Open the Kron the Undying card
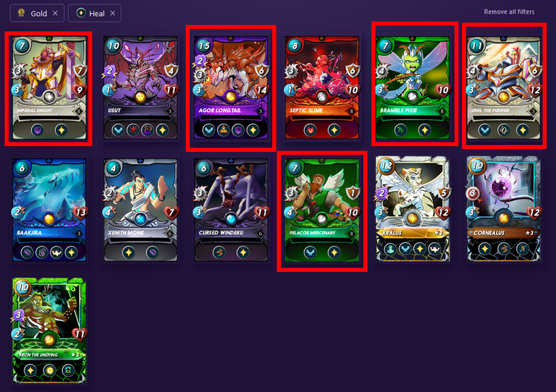The height and width of the screenshot is (392, 556). coord(49,331)
